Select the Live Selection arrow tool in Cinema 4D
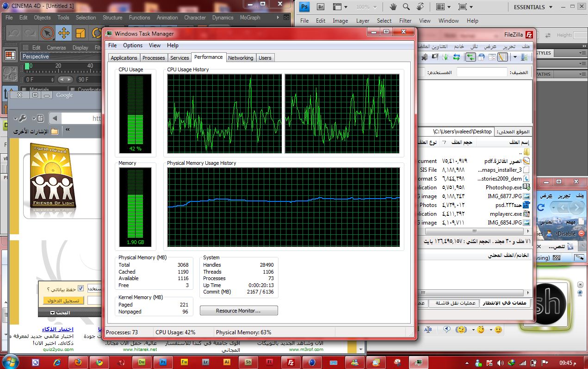This screenshot has width=588, height=369. tap(47, 33)
